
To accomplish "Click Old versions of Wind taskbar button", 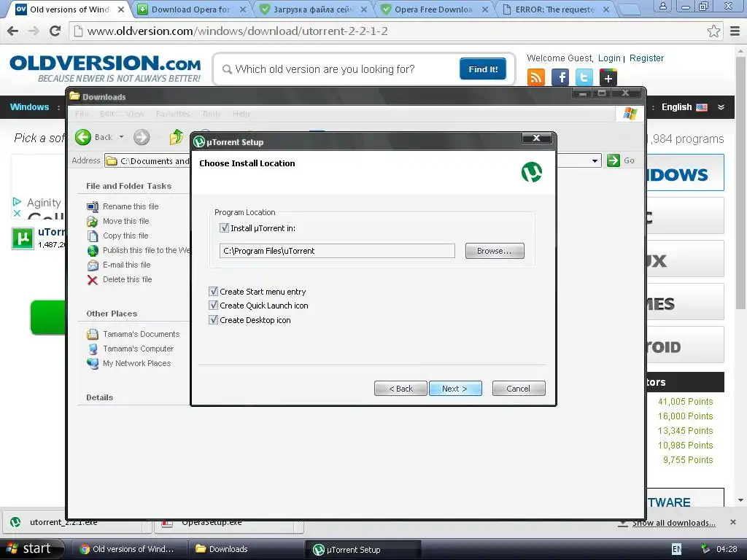I will 128,549.
